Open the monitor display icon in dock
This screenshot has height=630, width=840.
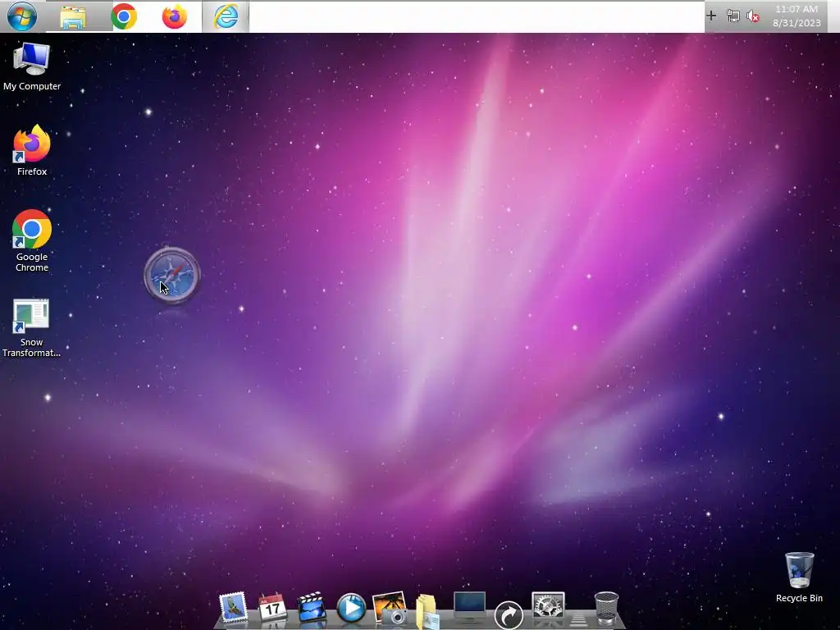tap(469, 606)
